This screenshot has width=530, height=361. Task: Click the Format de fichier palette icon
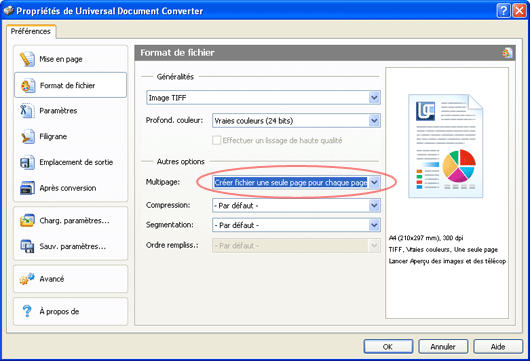pyautogui.click(x=28, y=85)
